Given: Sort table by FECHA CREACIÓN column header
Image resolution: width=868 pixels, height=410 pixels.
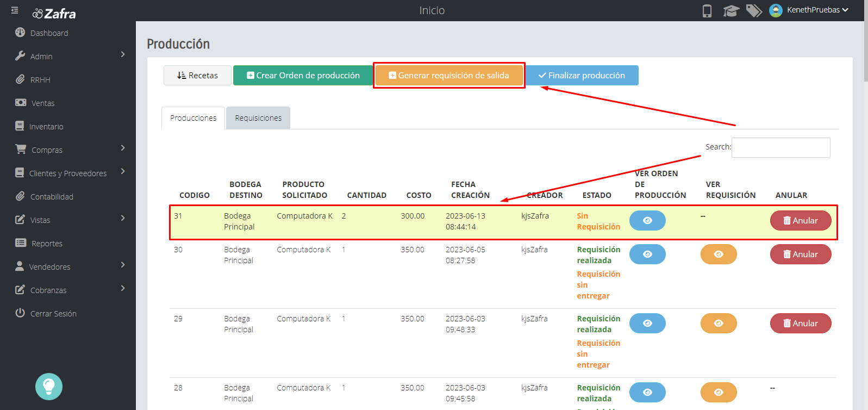Looking at the screenshot, I should (470, 190).
